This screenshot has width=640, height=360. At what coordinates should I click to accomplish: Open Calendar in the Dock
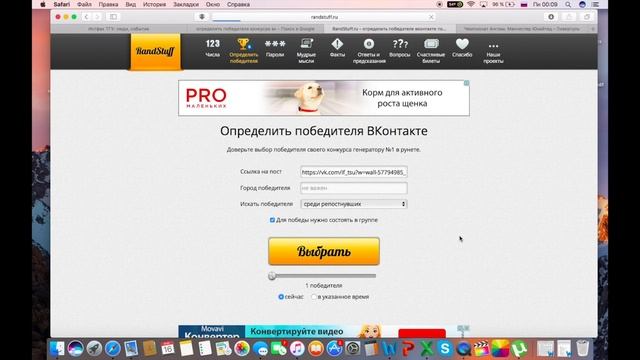pyautogui.click(x=168, y=349)
